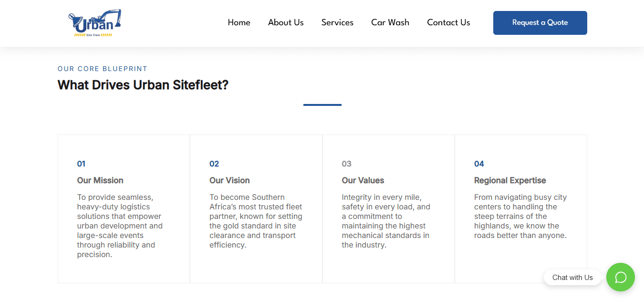Screen dimensions: 644x300
Task: Click the number 03 on the Values card
Action: pos(346,164)
